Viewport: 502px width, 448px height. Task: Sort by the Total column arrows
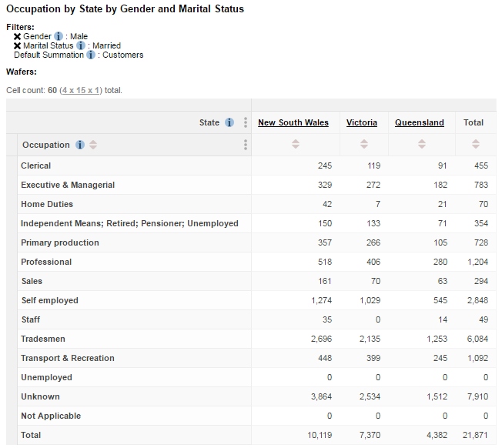click(x=476, y=144)
